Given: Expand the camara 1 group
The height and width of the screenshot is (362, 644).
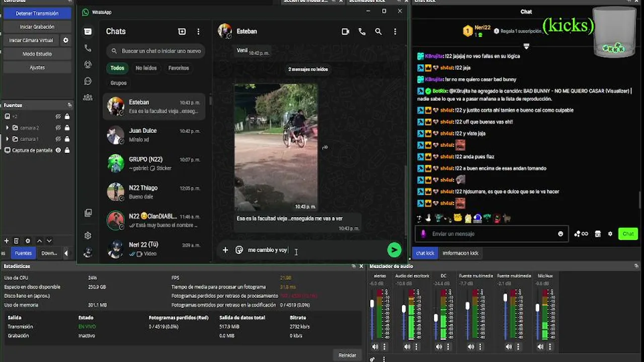Looking at the screenshot, I should coord(7,139).
